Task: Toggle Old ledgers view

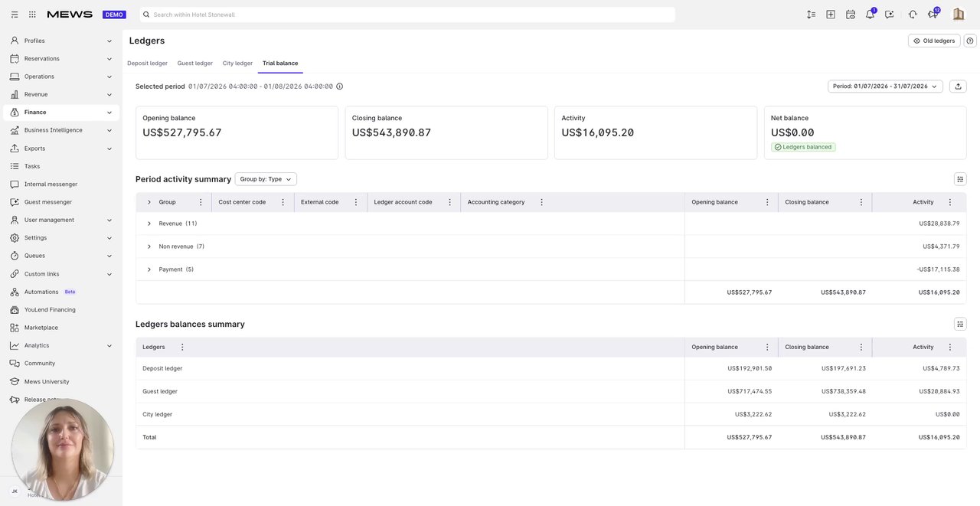Action: 934,41
